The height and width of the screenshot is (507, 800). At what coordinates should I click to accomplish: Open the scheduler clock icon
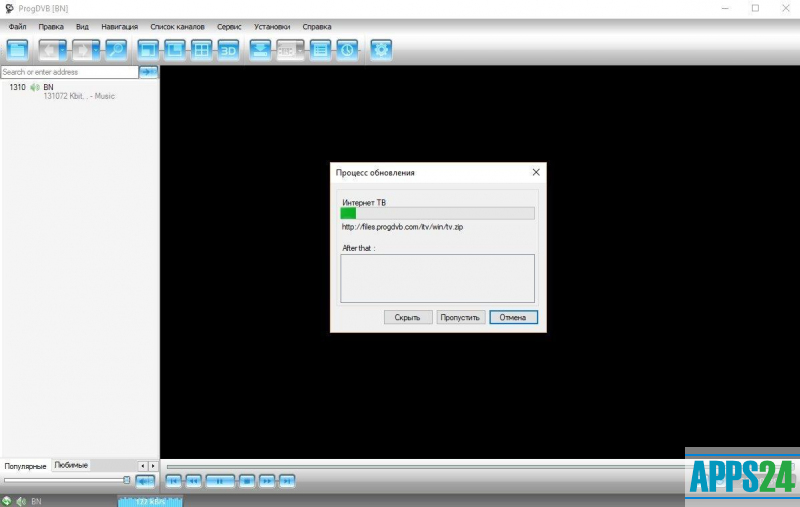pyautogui.click(x=347, y=49)
